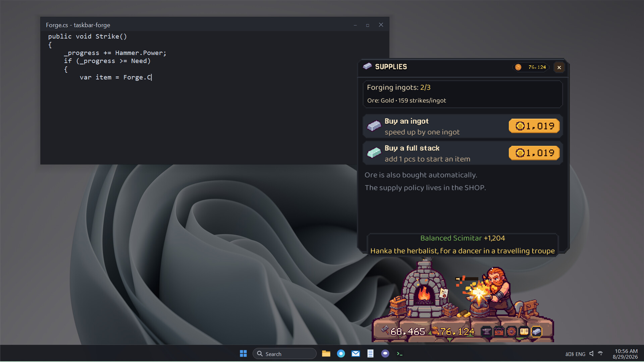This screenshot has width=644, height=362.
Task: Click 'public void Strike()' line in editor
Action: [x=88, y=36]
